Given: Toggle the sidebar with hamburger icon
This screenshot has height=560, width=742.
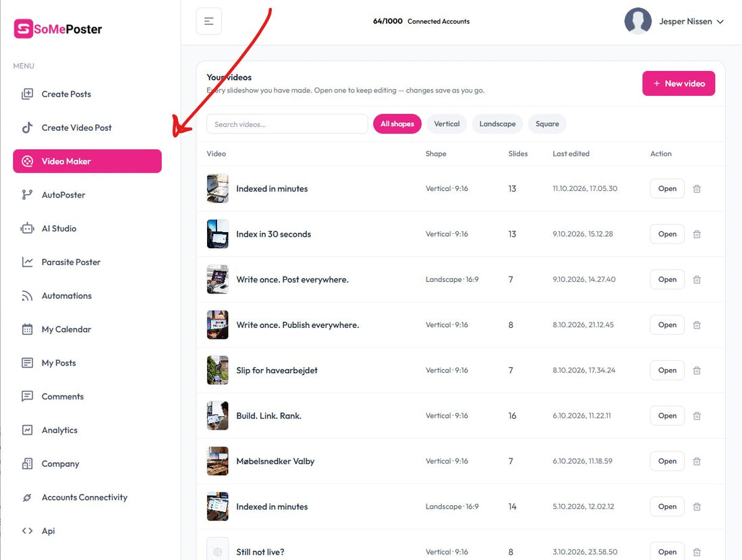Looking at the screenshot, I should coord(208,22).
